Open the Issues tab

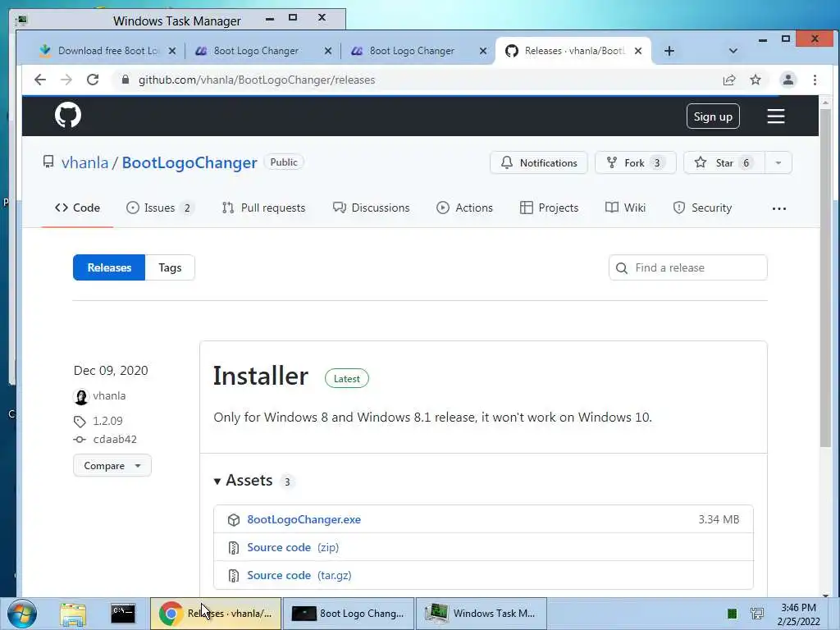click(x=160, y=208)
